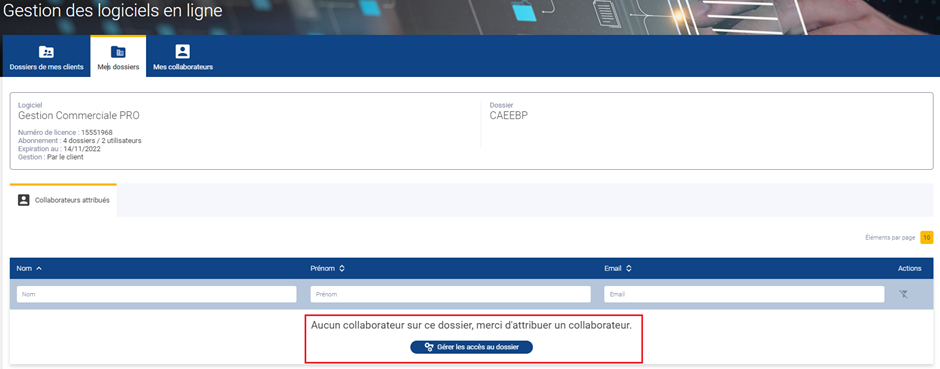Screen dimensions: 940x369
Task: Toggle the Email column sort arrows
Action: click(628, 268)
